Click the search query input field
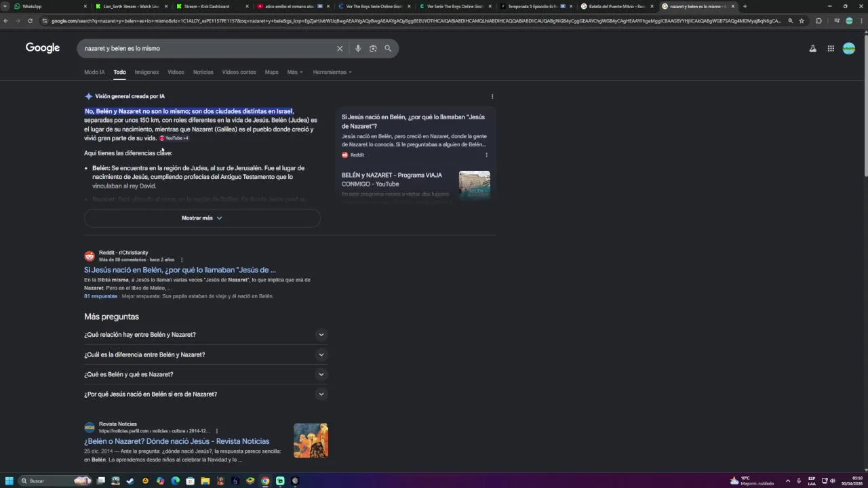The height and width of the screenshot is (488, 868). [207, 48]
